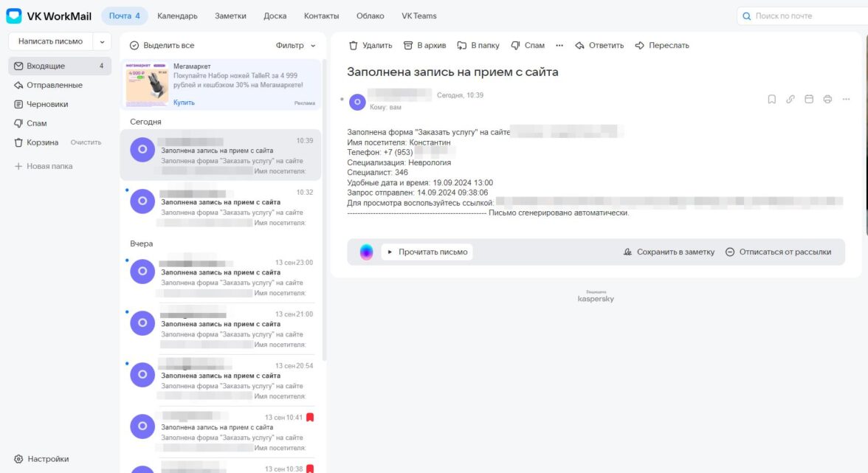The height and width of the screenshot is (473, 868).
Task: Click the 'Отписаться от рассылки' button
Action: 778,252
